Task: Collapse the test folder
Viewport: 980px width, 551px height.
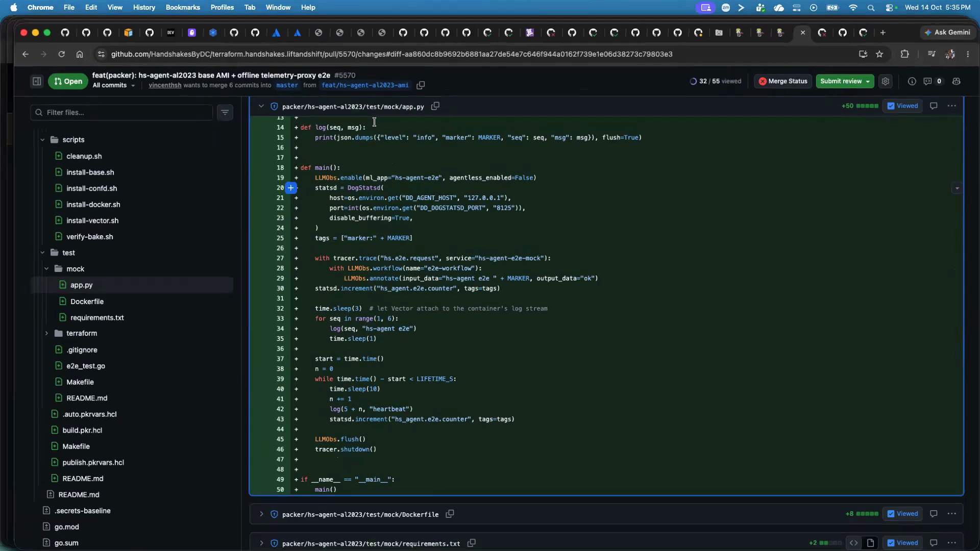Action: coord(42,253)
